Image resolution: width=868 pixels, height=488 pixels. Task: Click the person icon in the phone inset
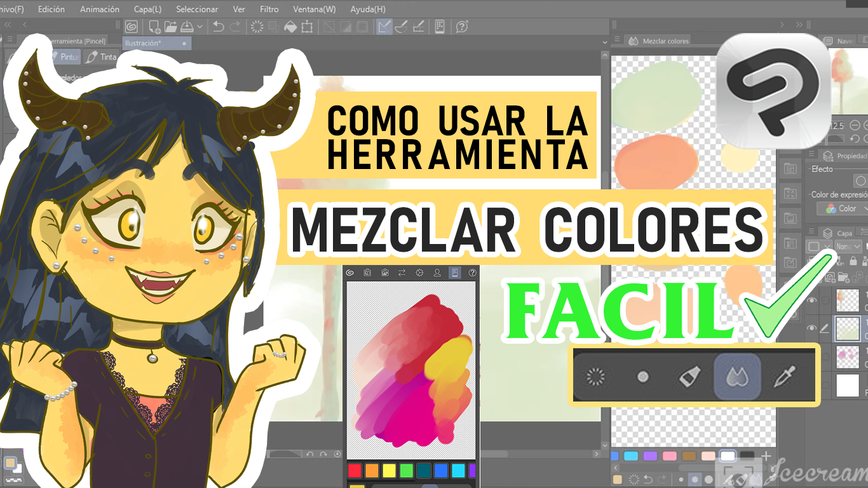437,273
